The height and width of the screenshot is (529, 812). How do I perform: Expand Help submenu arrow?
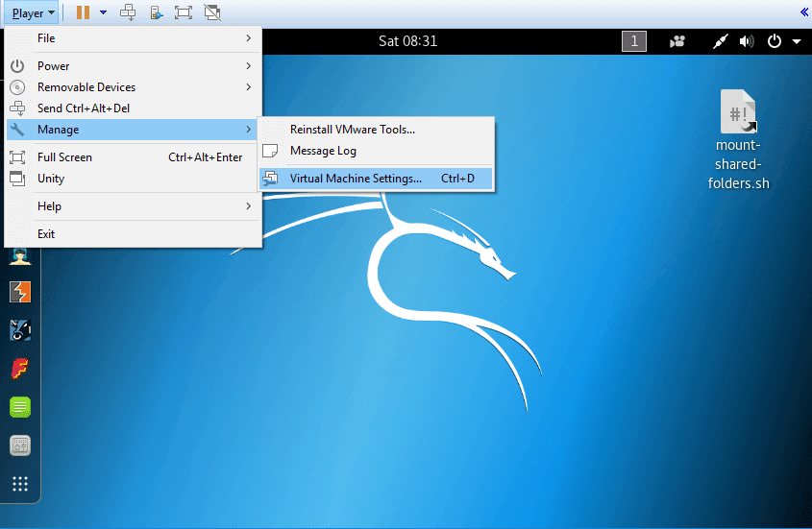[x=249, y=206]
